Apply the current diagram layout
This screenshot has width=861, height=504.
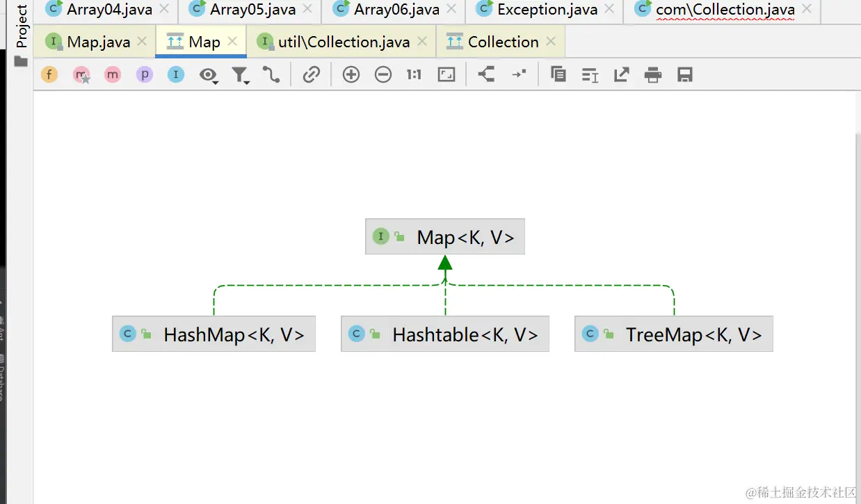[x=486, y=74]
